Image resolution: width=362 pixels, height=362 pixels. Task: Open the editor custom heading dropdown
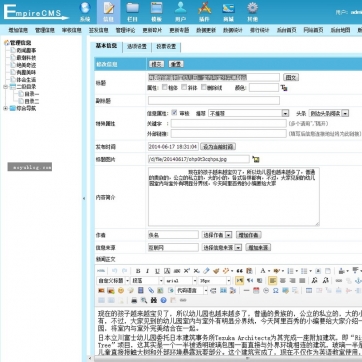(x=113, y=281)
